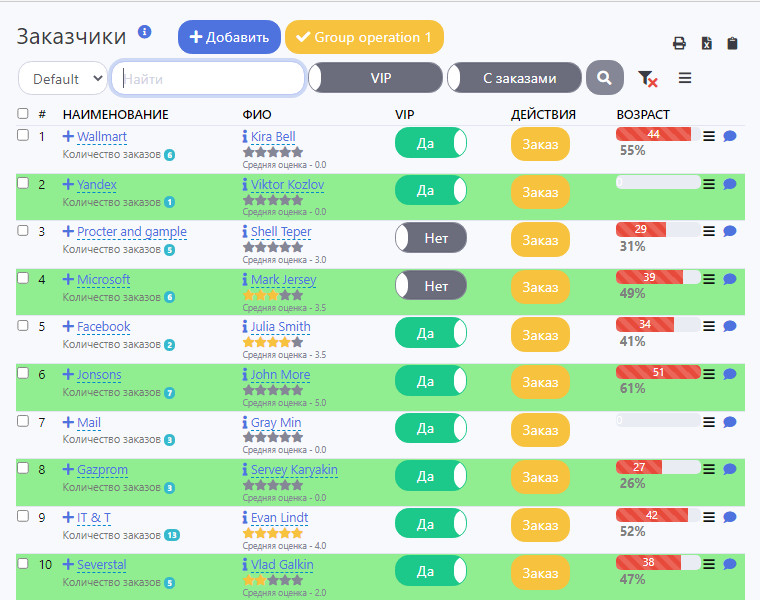Expand the Procter and gample row plus sign
Screen dimensions: 760x600
click(68, 231)
